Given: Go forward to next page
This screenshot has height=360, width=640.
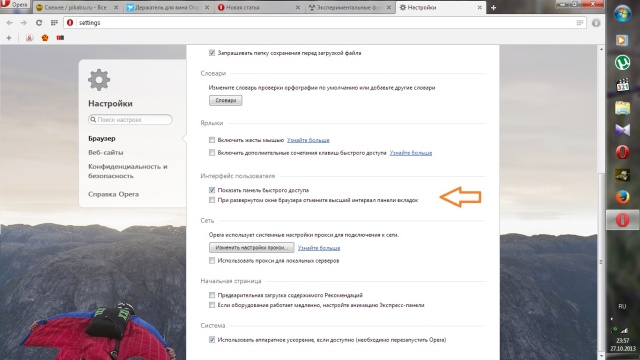Looking at the screenshot, I should tap(24, 23).
